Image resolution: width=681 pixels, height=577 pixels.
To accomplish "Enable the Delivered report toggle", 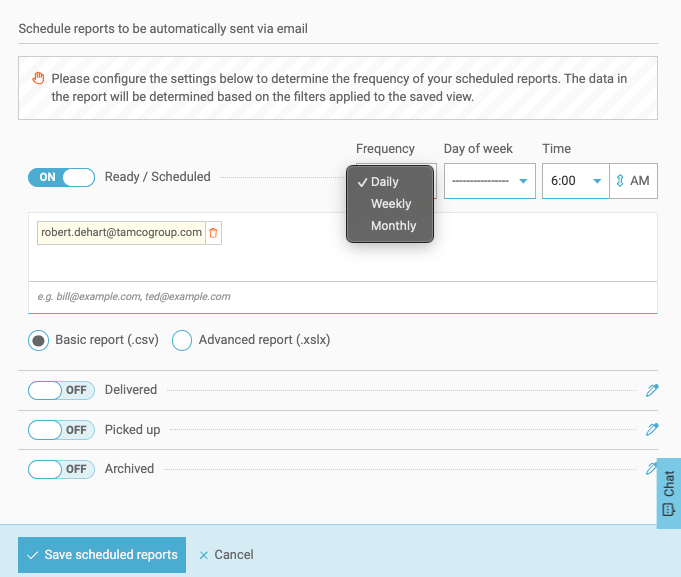I will point(61,390).
